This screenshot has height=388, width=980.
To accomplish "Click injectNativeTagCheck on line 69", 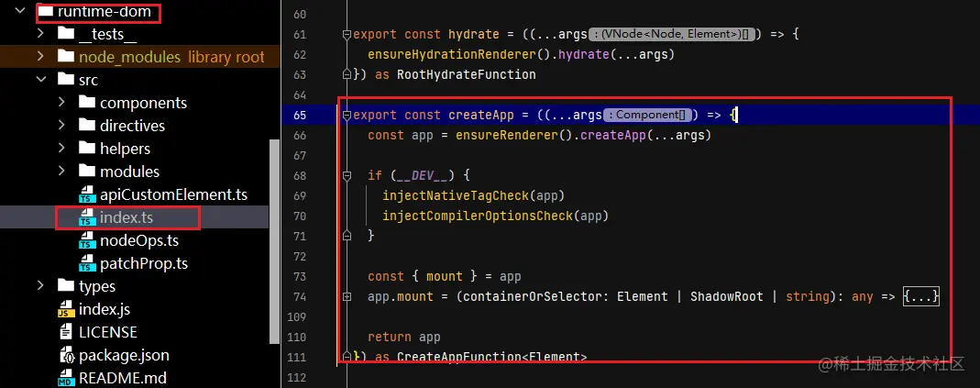I will 456,196.
